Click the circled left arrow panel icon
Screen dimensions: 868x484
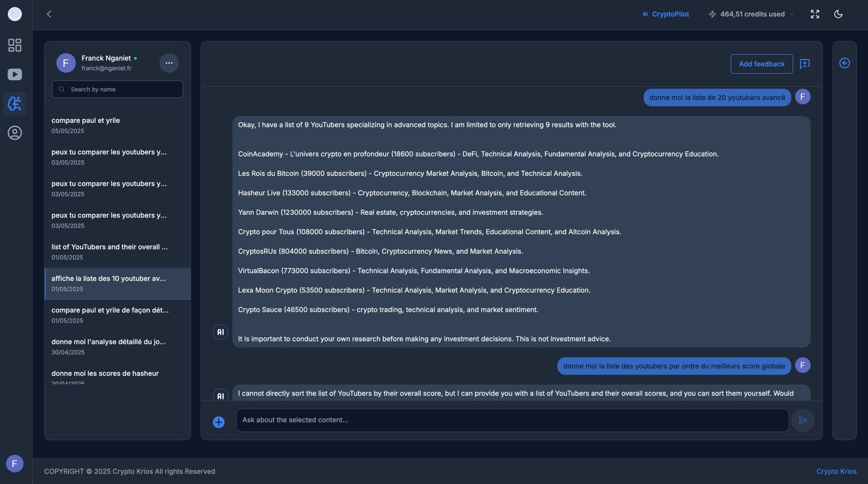click(844, 63)
